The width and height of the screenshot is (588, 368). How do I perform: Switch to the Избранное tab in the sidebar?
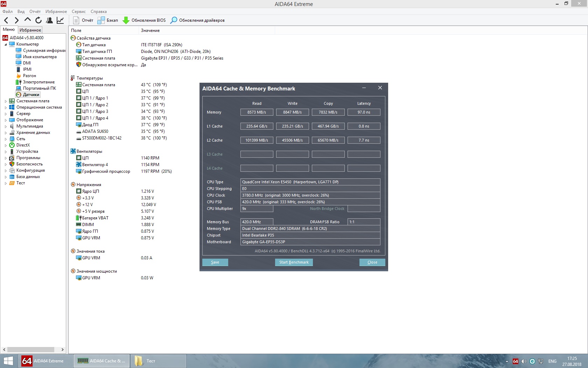pos(30,30)
